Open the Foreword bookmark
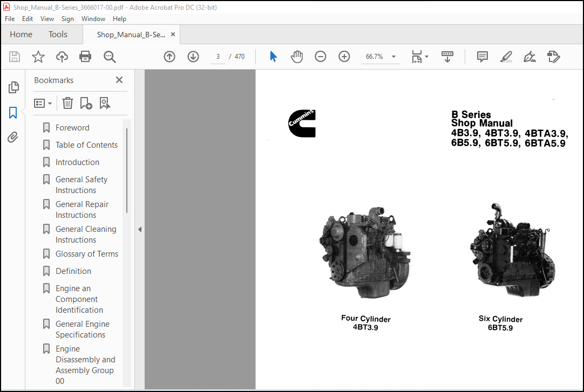The width and height of the screenshot is (584, 392). coord(72,128)
